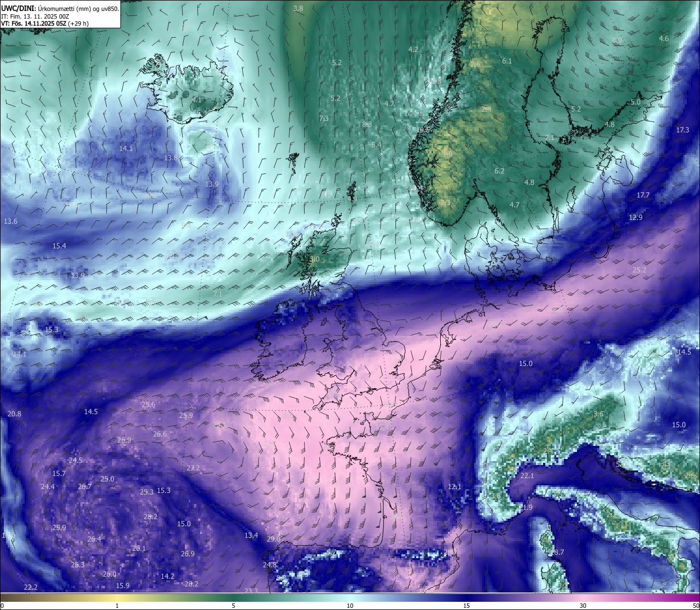Click the 13.8 value south of Iceland
The height and width of the screenshot is (610, 700).
(x=171, y=158)
